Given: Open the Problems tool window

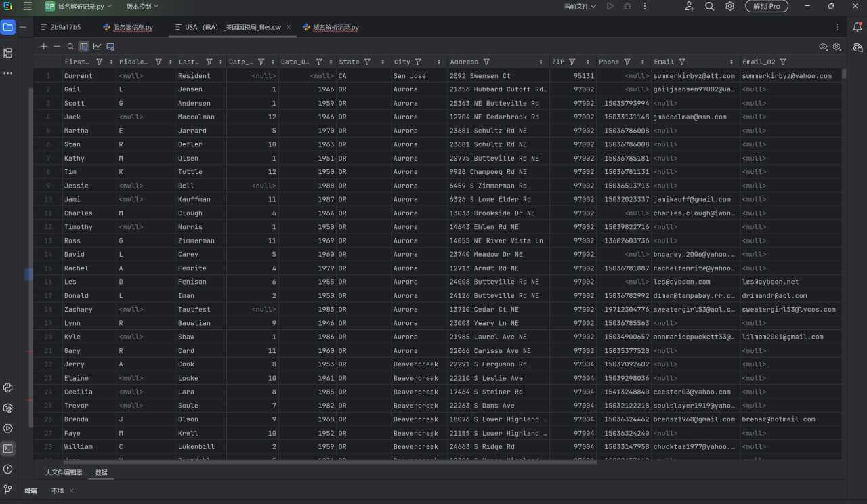Looking at the screenshot, I should [x=8, y=469].
